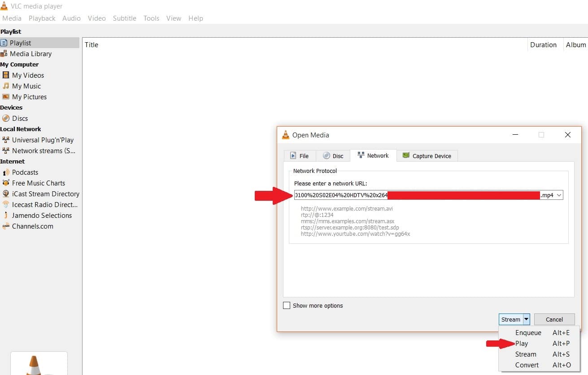Viewport: 588px width, 375px height.
Task: Click the Discs icon under Devices
Action: click(6, 119)
